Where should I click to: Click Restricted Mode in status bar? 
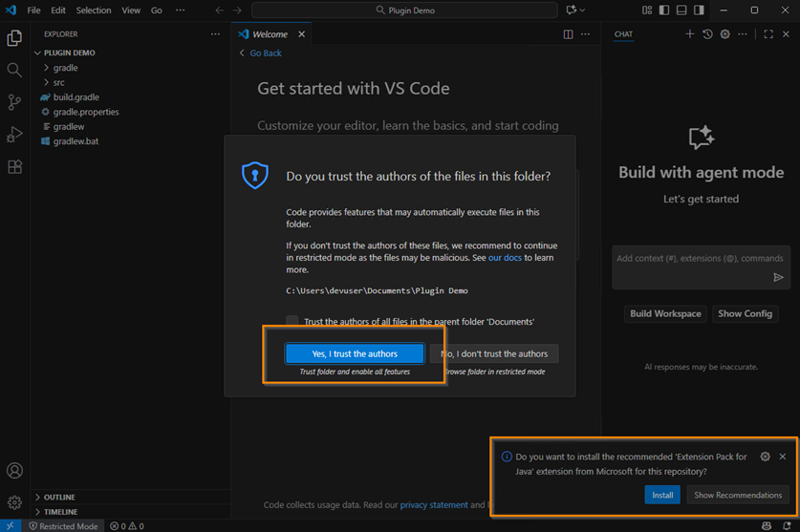click(63, 526)
